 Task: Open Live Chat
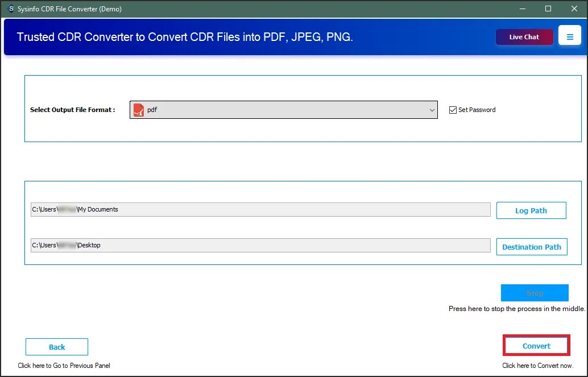pos(524,36)
